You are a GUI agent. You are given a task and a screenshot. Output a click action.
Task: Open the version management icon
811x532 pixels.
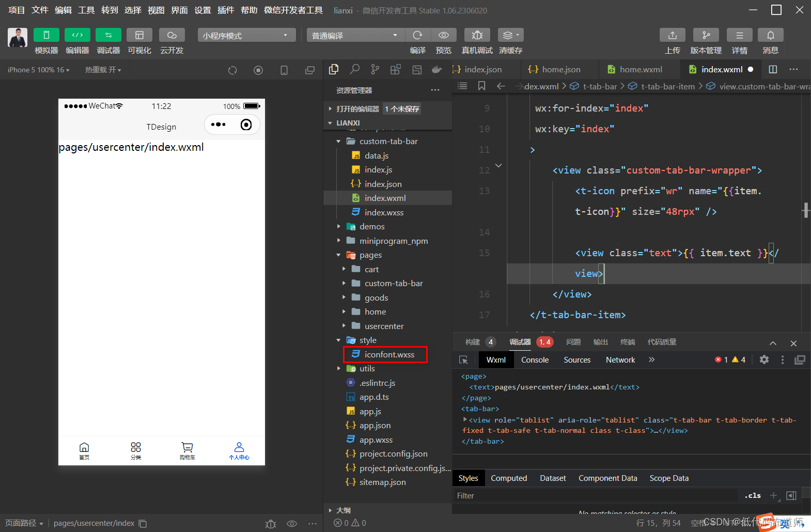(706, 35)
